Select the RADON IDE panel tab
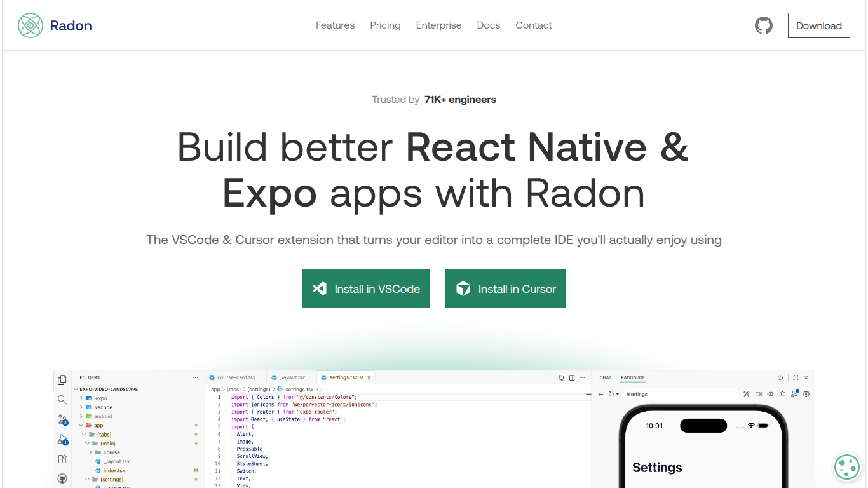868x488 pixels. pos(633,377)
